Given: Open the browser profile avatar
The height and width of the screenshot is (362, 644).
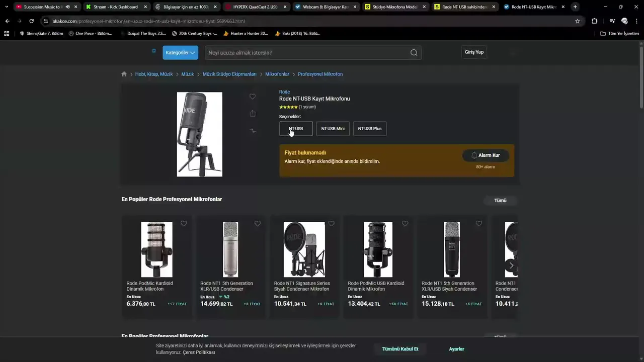Looking at the screenshot, I should 624,21.
